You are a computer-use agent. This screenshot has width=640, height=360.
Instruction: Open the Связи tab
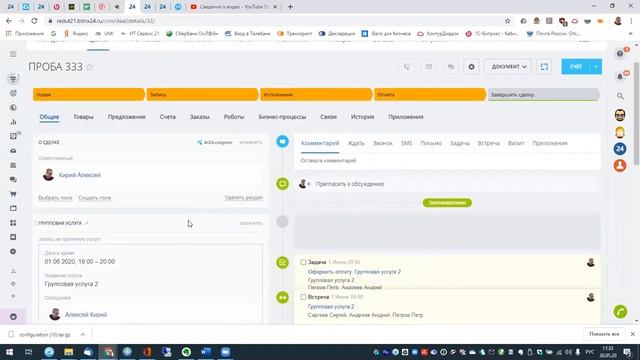coord(328,117)
